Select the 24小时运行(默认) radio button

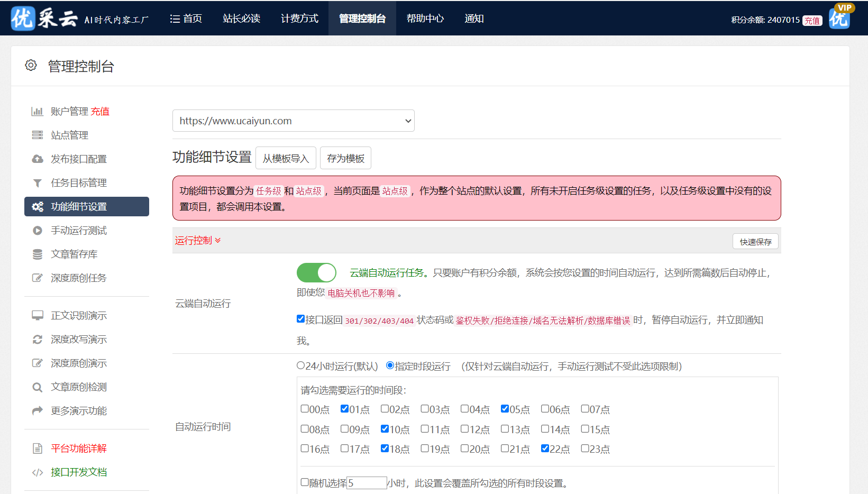pos(300,365)
